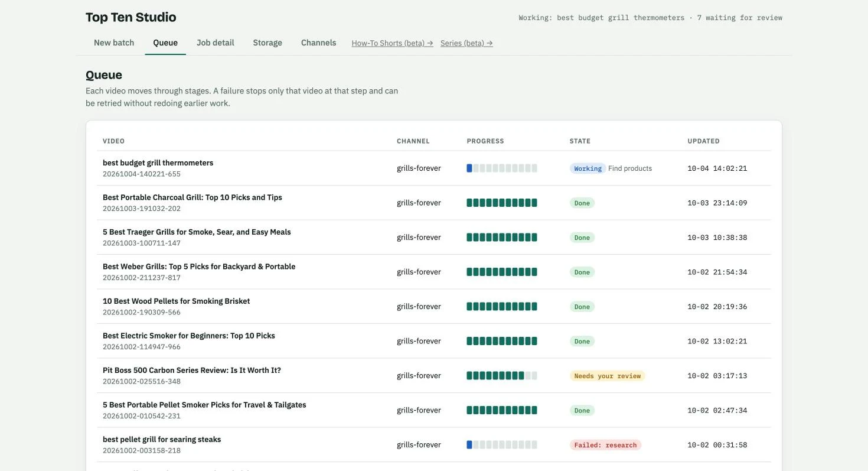This screenshot has width=868, height=471.
Task: Open video 'best budget grill thermometers'
Action: pos(434,168)
